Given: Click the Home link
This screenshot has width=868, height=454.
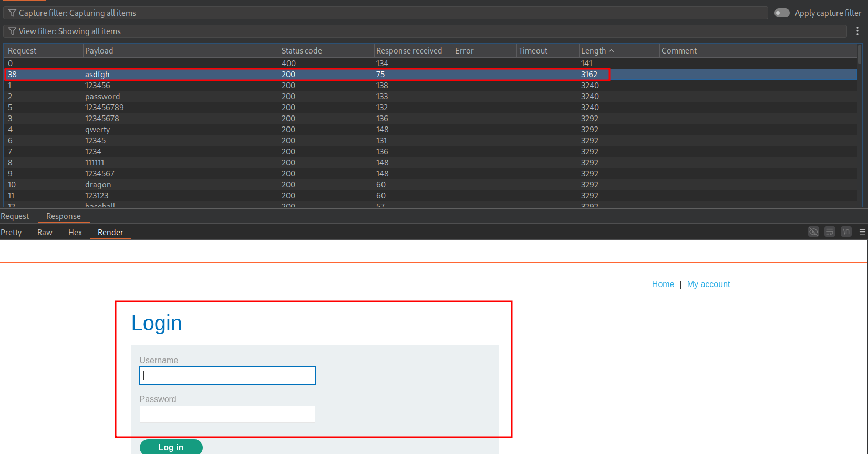Looking at the screenshot, I should pos(663,284).
